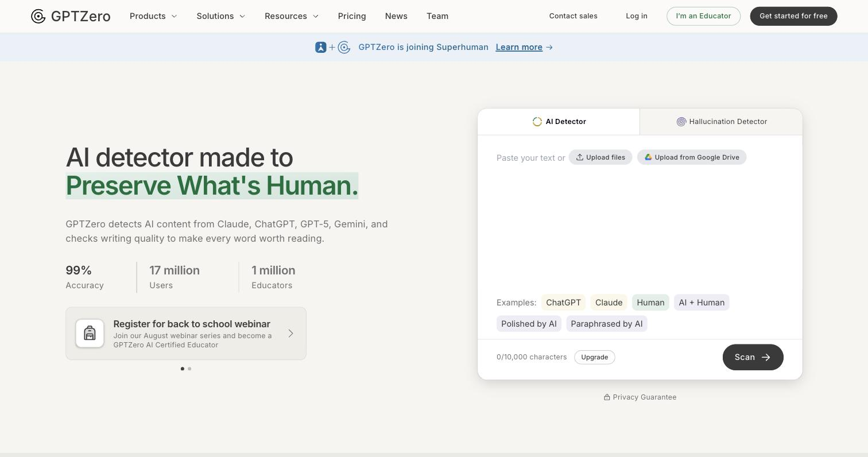Click the 1 million Educators statistic
868x457 pixels.
[273, 277]
